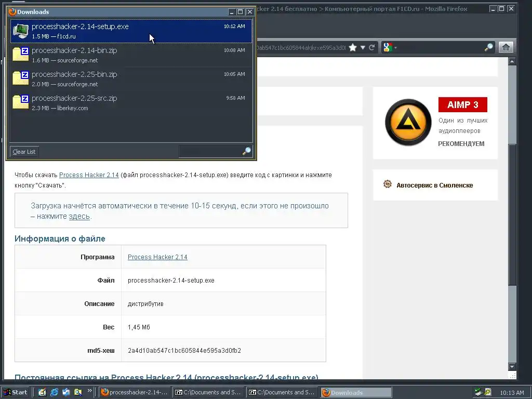This screenshot has height=399, width=532.
Task: Click the taskbar clock 10:13 AM
Action: pos(512,393)
